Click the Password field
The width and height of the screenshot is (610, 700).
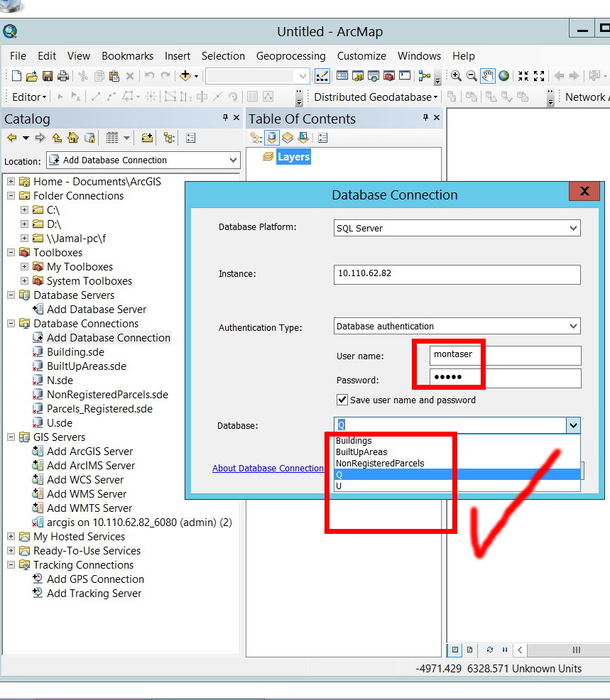pyautogui.click(x=506, y=378)
